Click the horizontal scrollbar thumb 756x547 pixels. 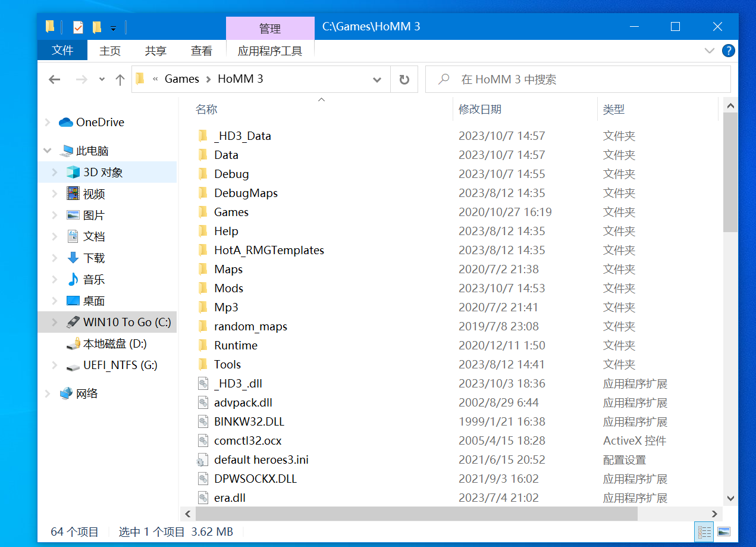415,514
